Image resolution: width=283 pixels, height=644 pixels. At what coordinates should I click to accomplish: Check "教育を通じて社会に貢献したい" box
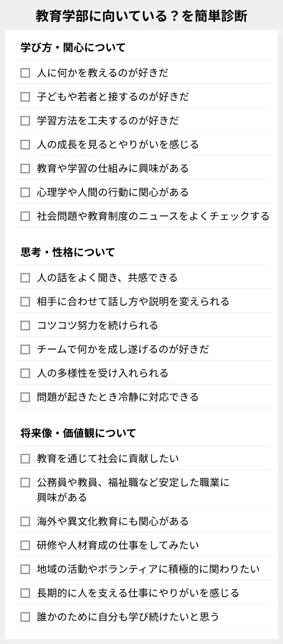pyautogui.click(x=25, y=459)
